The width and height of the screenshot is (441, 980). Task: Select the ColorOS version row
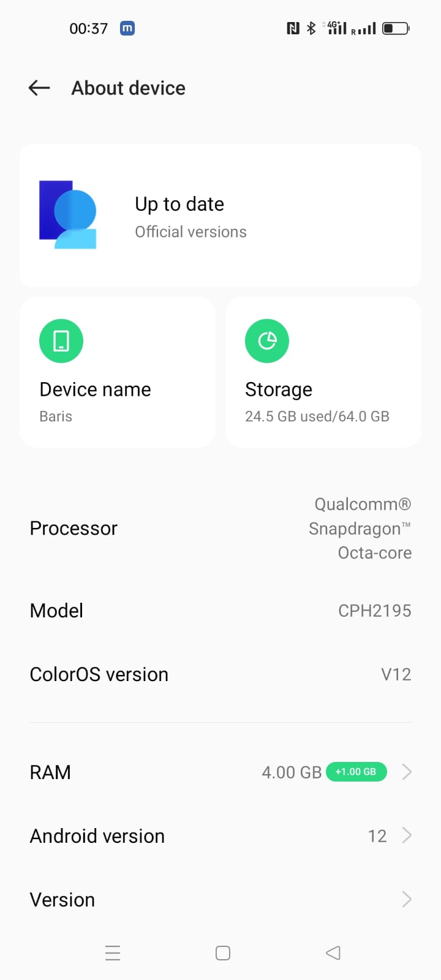(x=221, y=674)
